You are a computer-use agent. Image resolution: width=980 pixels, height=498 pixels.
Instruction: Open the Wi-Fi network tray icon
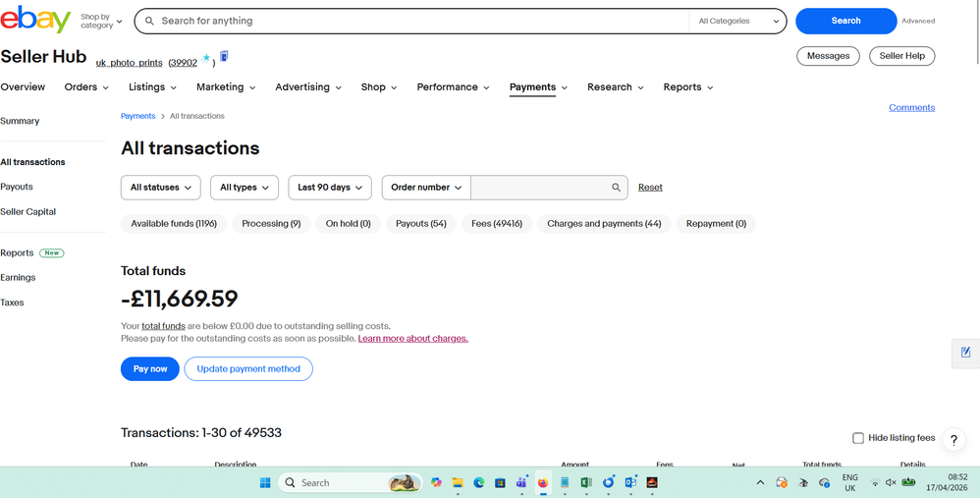pos(876,482)
